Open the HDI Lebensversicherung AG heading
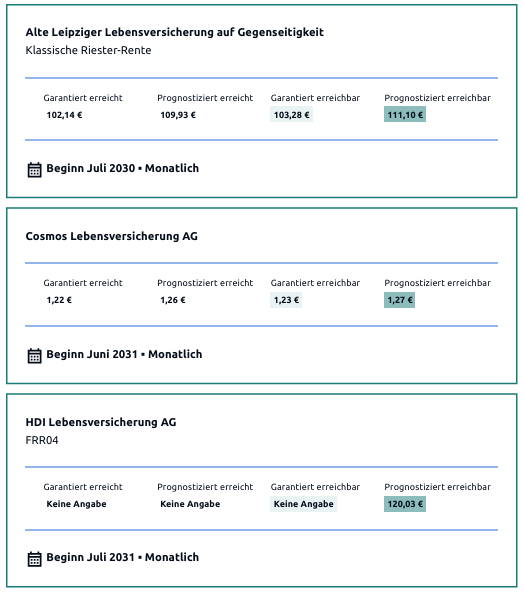Screen dimensions: 524x594 [x=101, y=422]
